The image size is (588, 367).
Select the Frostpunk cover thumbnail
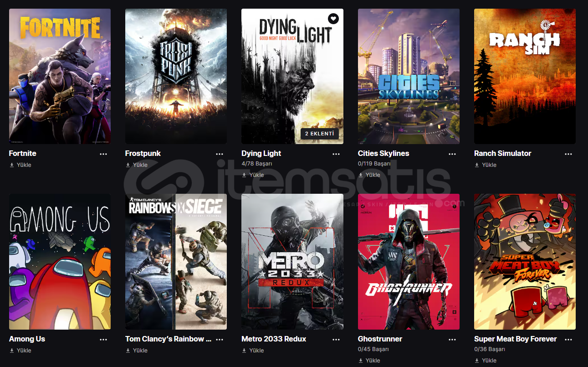point(176,76)
